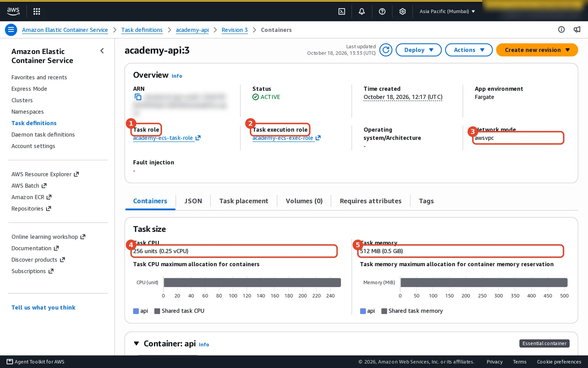The image size is (588, 368).
Task: Open the notifications bell
Action: pyautogui.click(x=362, y=11)
